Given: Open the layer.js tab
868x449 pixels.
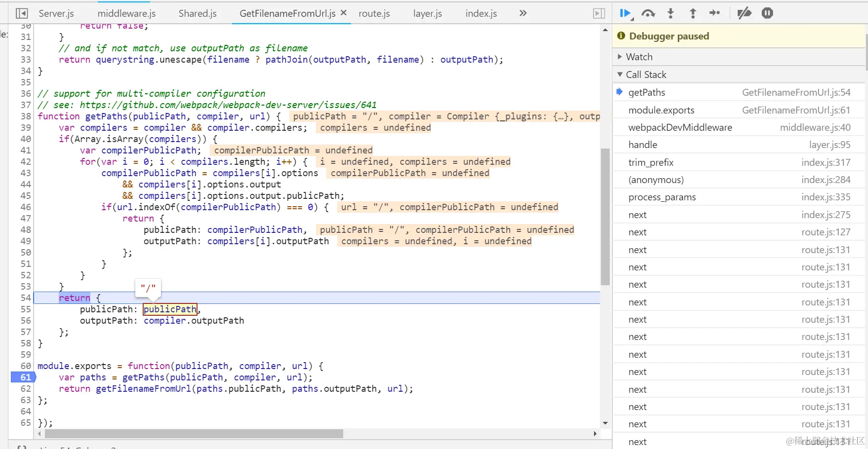Looking at the screenshot, I should click(428, 13).
